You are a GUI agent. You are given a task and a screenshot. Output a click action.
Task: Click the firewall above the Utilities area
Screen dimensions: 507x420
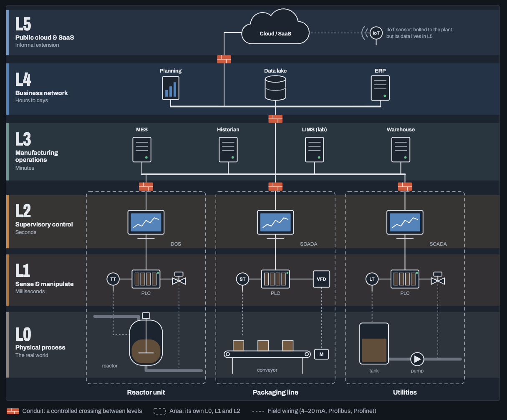[x=405, y=186]
